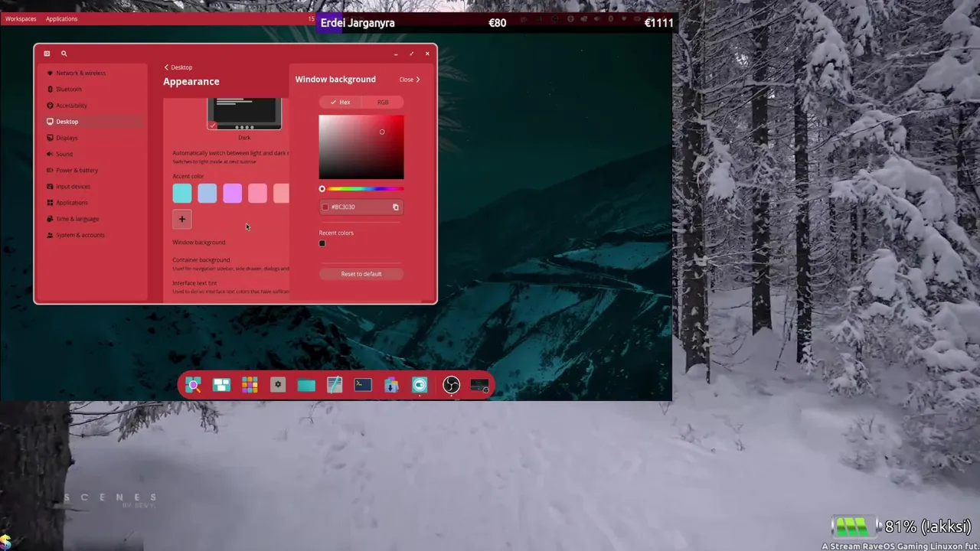Image resolution: width=980 pixels, height=551 pixels.
Task: Open the app store download dock icon
Action: (391, 385)
